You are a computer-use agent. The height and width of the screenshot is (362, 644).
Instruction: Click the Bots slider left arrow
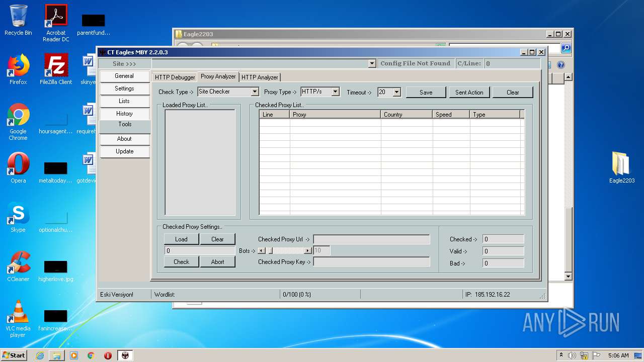pos(262,250)
